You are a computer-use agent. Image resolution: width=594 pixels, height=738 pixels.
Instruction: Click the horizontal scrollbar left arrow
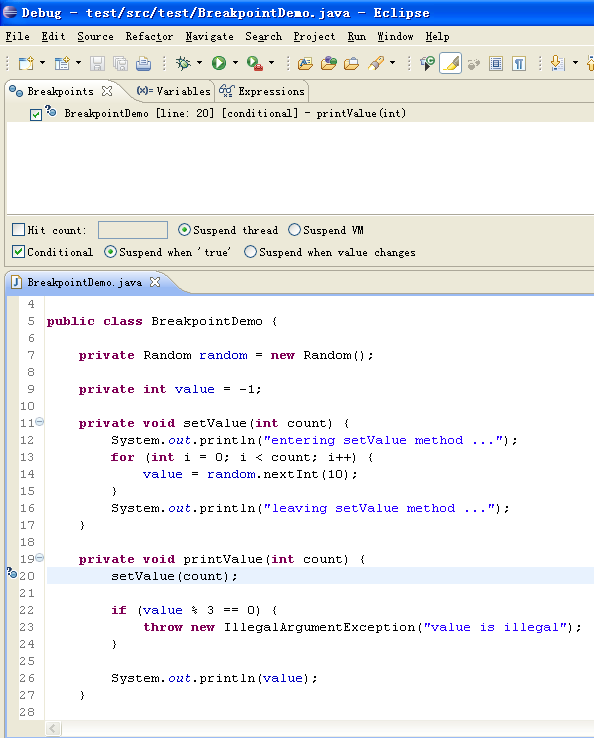(53, 729)
